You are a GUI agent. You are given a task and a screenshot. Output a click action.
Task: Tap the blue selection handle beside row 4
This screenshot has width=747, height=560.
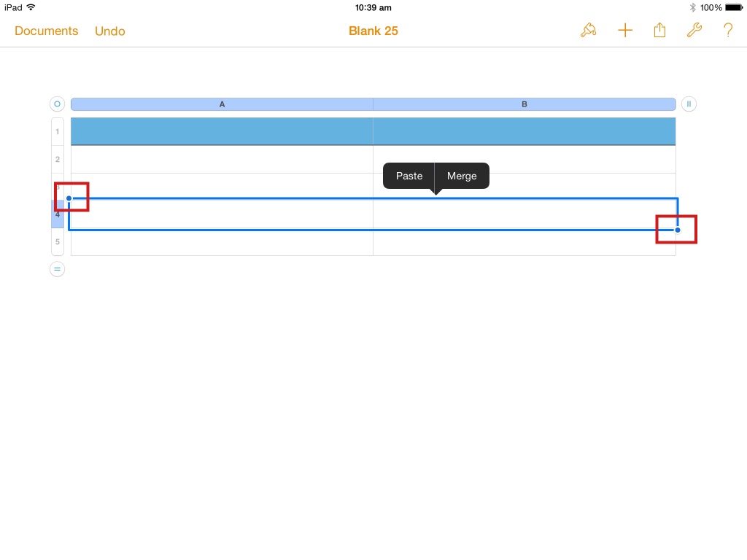tap(69, 198)
